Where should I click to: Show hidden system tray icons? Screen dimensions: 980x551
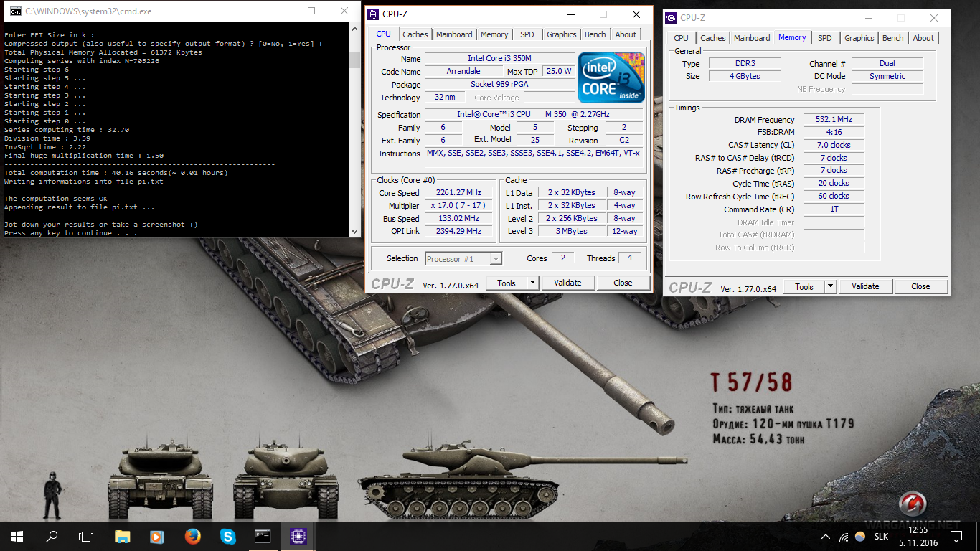click(x=826, y=537)
